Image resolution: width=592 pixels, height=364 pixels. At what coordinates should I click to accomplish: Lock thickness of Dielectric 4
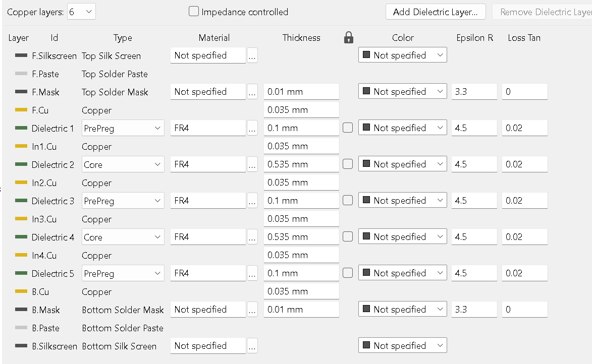[x=348, y=236]
